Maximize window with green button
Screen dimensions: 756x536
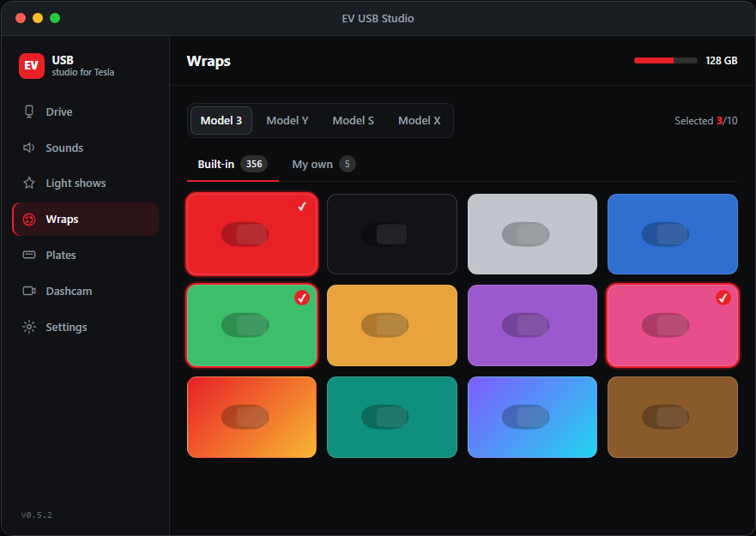coord(55,18)
